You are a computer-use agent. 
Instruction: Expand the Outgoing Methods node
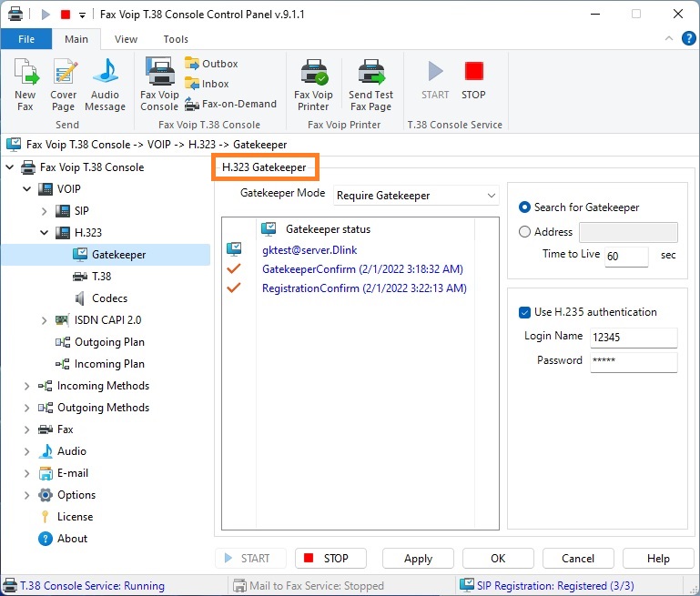click(x=26, y=408)
